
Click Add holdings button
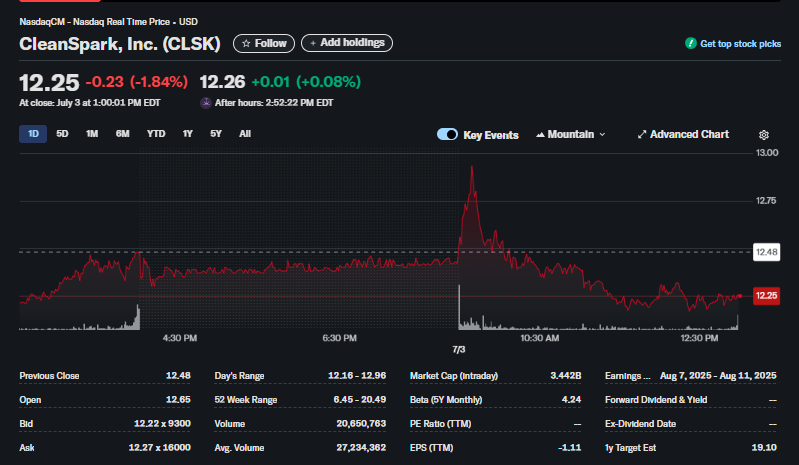(347, 43)
